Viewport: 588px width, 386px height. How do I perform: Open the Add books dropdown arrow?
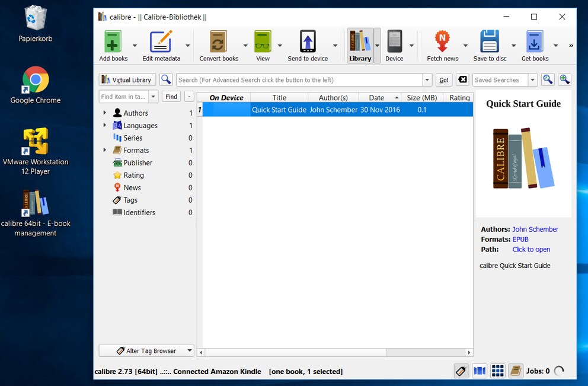[135, 46]
